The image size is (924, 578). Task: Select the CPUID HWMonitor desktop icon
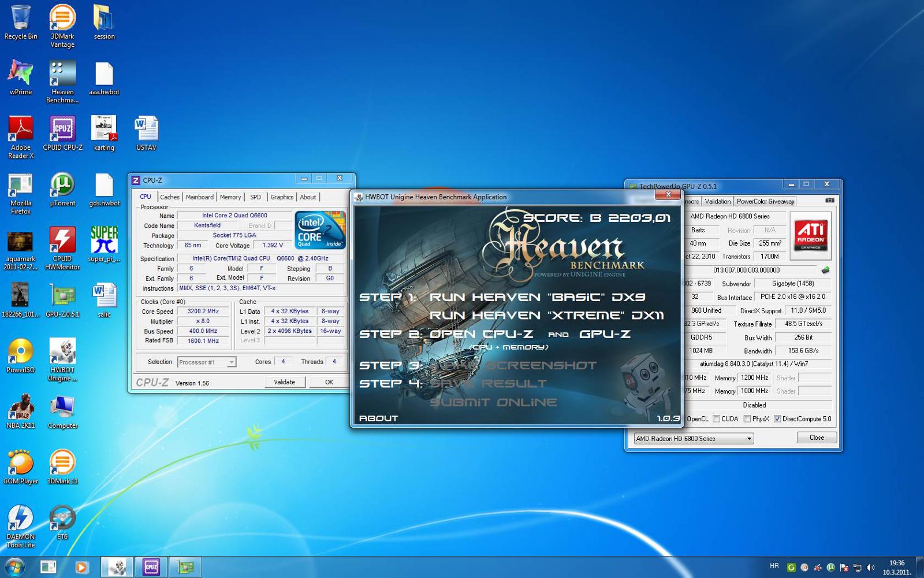point(62,249)
